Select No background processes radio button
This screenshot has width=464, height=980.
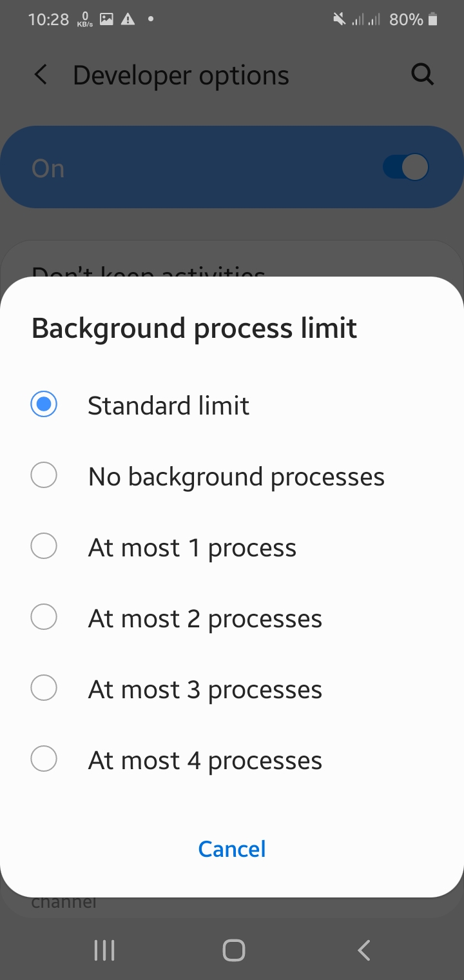click(x=44, y=476)
